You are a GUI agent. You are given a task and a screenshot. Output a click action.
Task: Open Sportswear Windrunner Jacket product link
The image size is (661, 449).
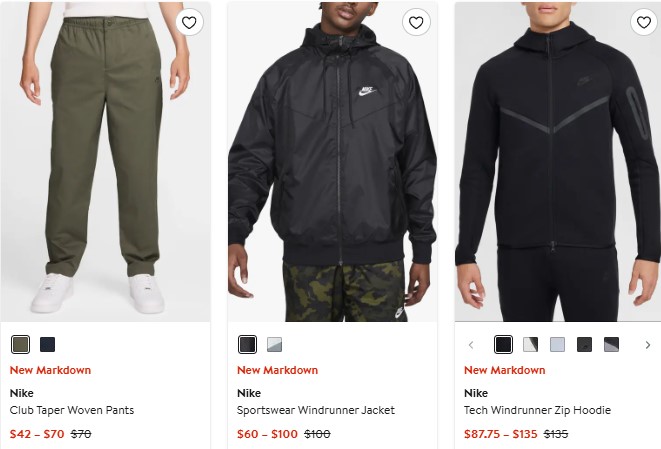(316, 410)
